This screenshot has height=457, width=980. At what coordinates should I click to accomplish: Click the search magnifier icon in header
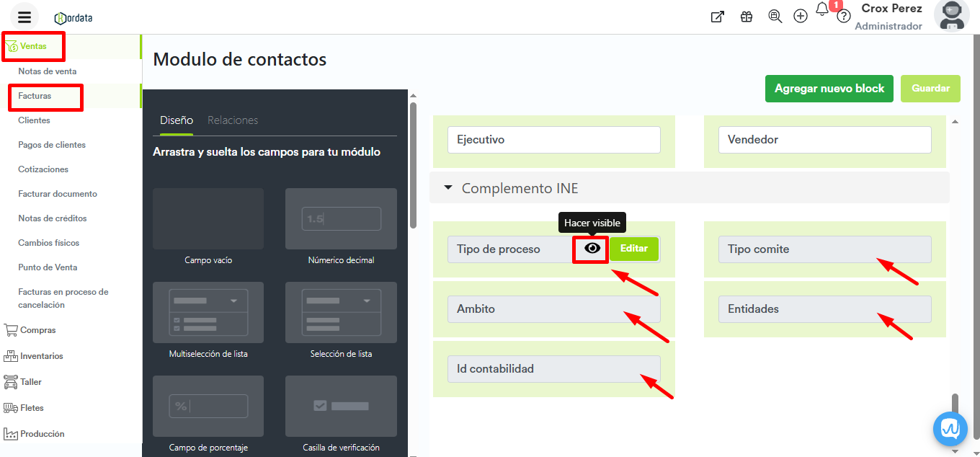pyautogui.click(x=775, y=17)
